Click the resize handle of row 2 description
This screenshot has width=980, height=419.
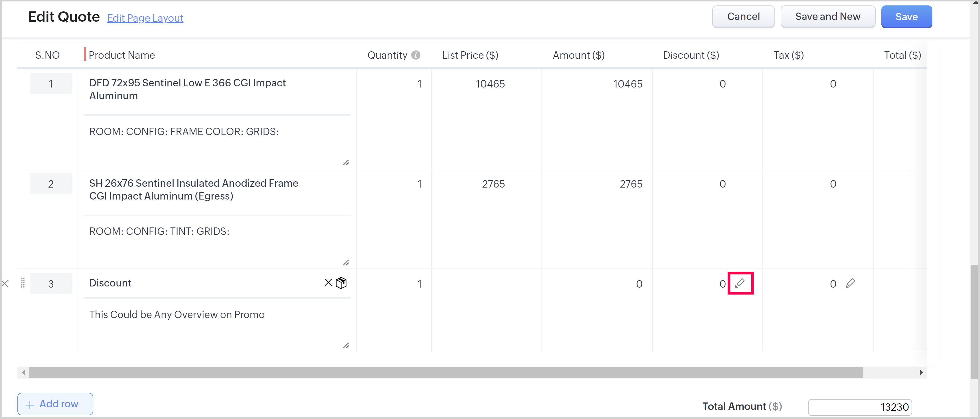pyautogui.click(x=346, y=263)
